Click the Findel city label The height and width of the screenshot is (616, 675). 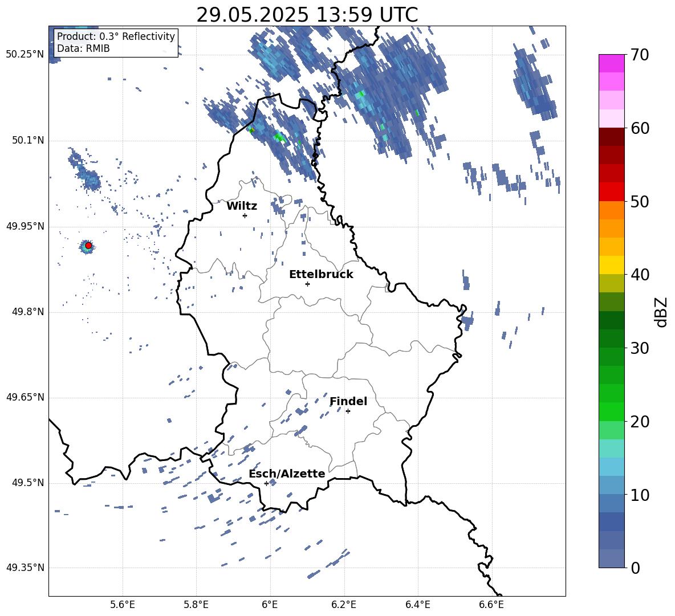pyautogui.click(x=348, y=401)
